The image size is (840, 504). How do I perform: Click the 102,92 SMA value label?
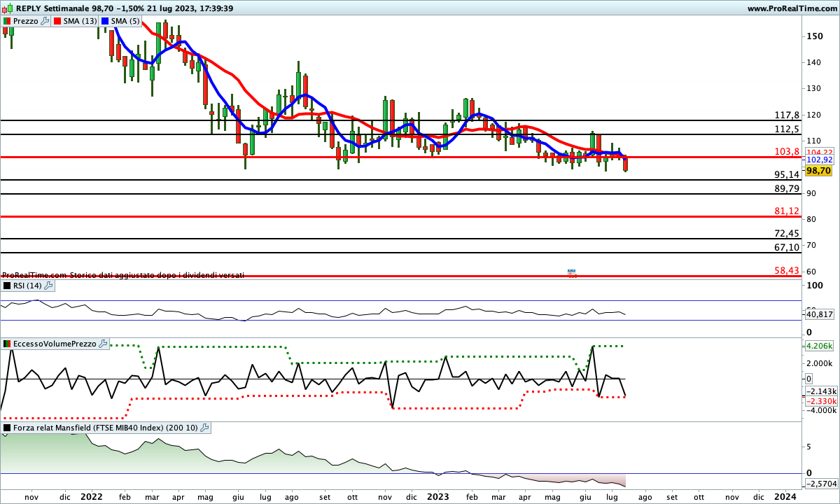point(820,160)
